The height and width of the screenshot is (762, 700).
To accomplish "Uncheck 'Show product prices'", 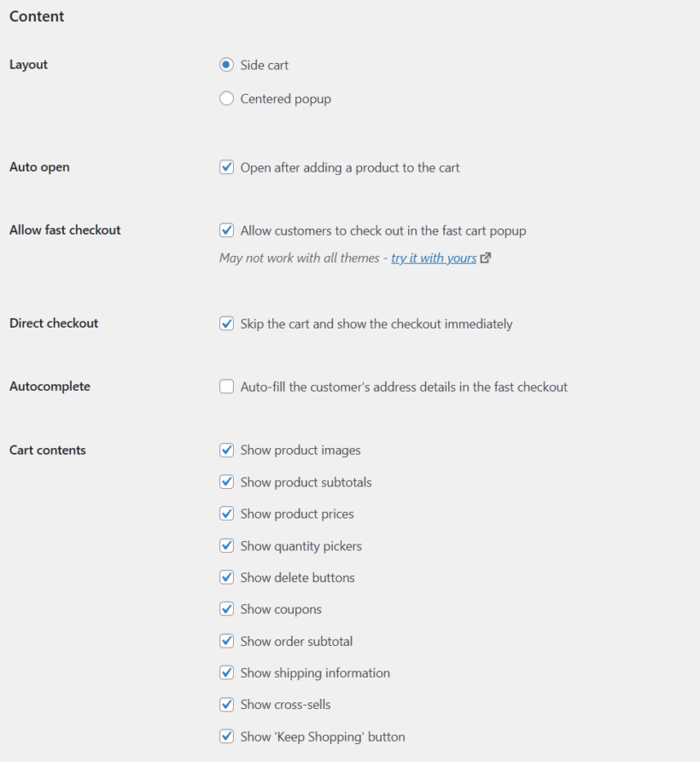I will 226,514.
